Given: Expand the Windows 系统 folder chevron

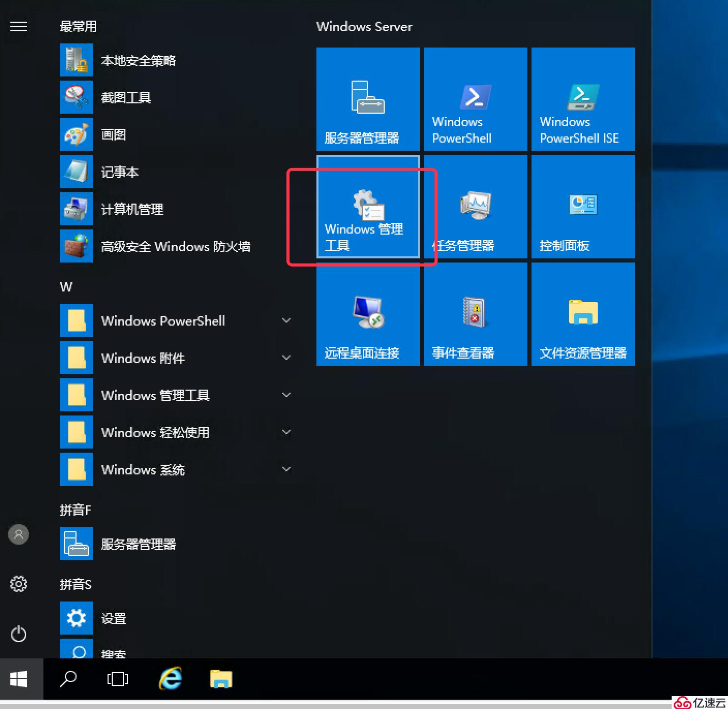Looking at the screenshot, I should (286, 469).
